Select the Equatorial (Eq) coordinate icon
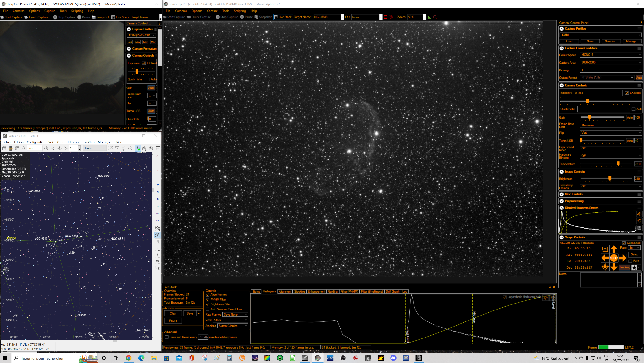 (158, 228)
